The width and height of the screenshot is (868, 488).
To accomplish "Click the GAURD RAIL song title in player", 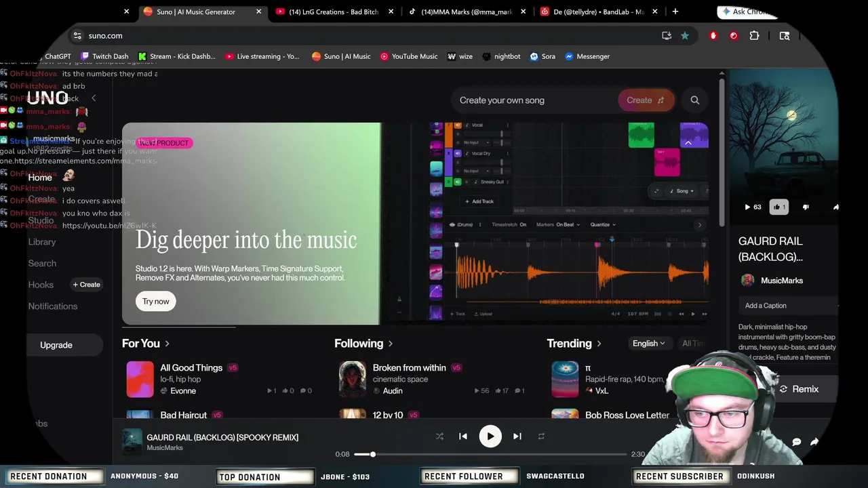I will 222,437.
